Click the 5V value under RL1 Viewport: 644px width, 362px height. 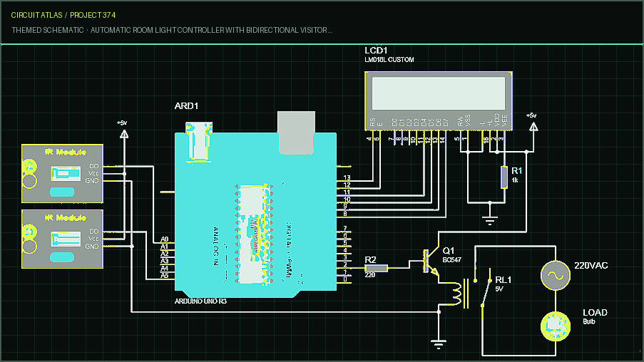[499, 289]
